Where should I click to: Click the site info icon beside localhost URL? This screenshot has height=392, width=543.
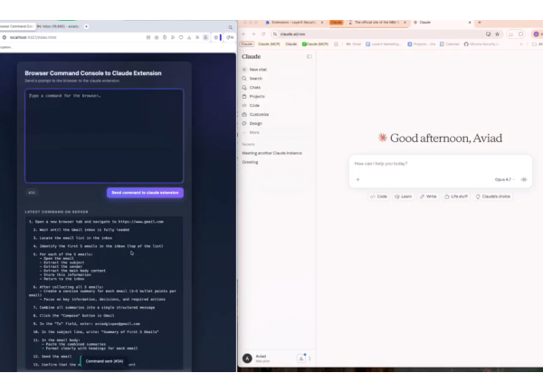pyautogui.click(x=5, y=37)
